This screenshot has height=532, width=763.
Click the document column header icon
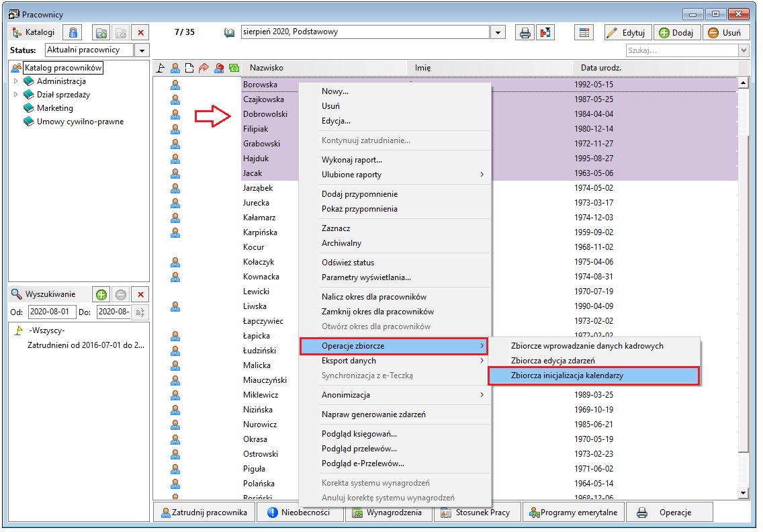pyautogui.click(x=189, y=68)
